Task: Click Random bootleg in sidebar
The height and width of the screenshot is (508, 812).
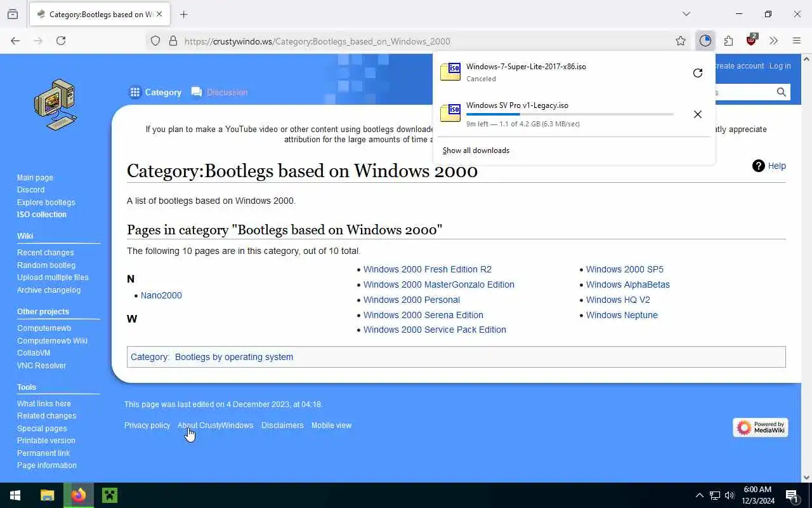Action: 46,265
